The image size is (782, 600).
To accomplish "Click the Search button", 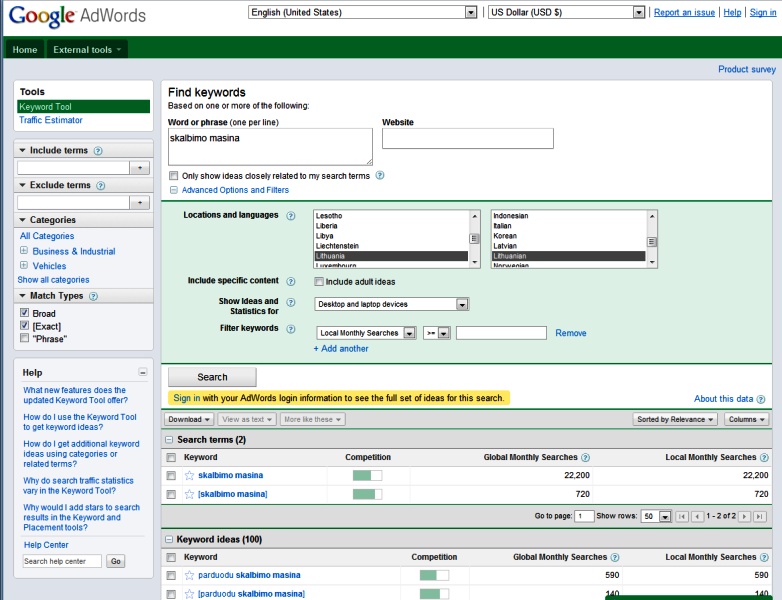I will coord(212,377).
